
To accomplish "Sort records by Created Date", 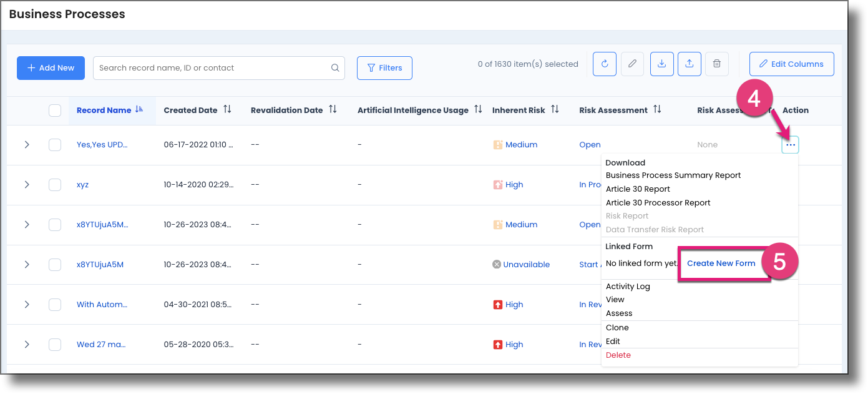I will tap(228, 109).
